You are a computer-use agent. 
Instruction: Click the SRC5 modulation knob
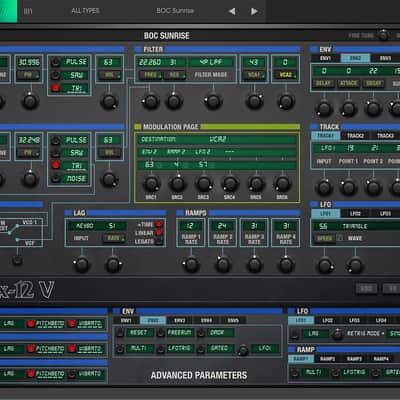pyautogui.click(x=256, y=184)
